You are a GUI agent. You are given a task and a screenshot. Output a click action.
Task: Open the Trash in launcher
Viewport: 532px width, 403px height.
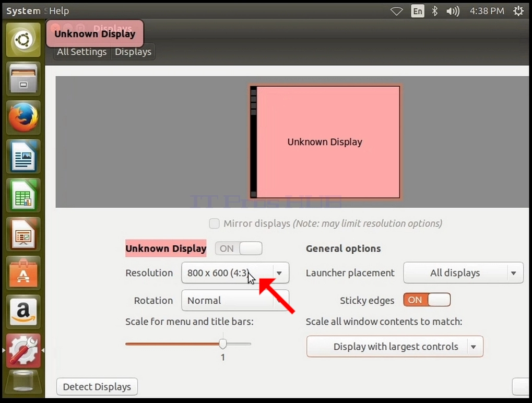pos(23,383)
